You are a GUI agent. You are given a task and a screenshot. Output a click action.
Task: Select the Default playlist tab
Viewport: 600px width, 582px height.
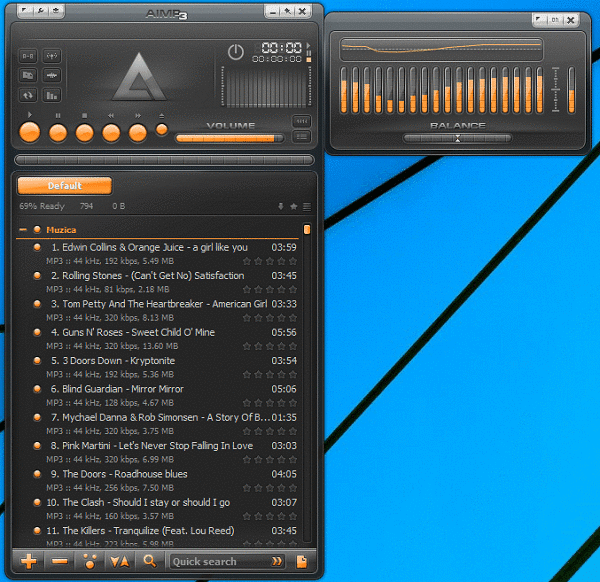[64, 185]
